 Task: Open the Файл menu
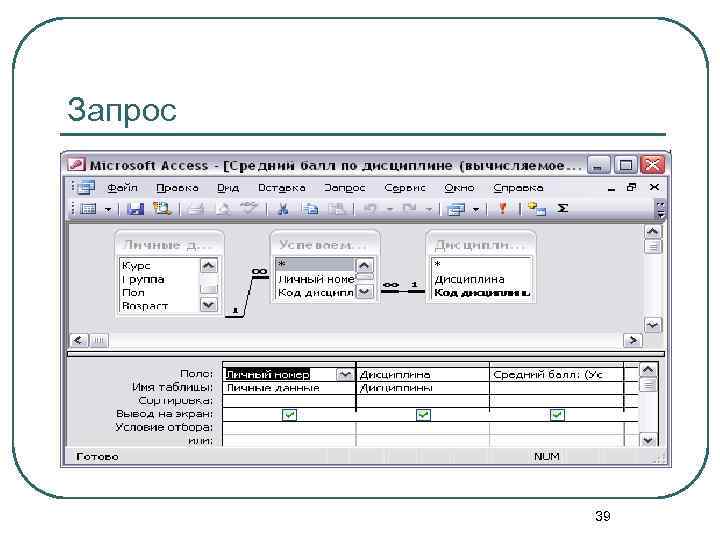(122, 188)
